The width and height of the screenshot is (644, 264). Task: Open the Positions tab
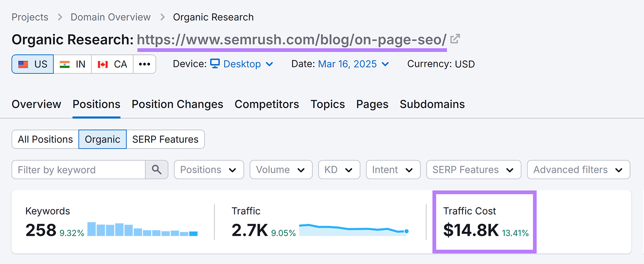coord(97,104)
